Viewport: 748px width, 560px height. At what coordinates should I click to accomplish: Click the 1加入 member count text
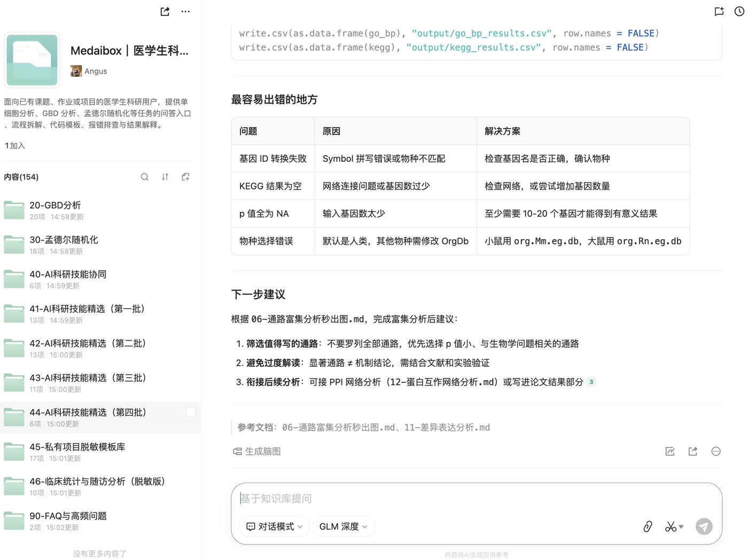point(15,146)
